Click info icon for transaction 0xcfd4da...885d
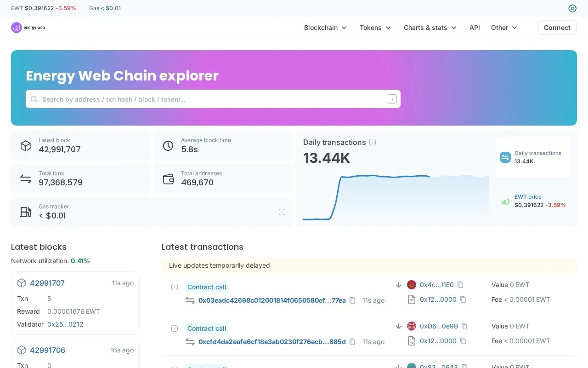Image resolution: width=588 pixels, height=368 pixels. point(175,328)
